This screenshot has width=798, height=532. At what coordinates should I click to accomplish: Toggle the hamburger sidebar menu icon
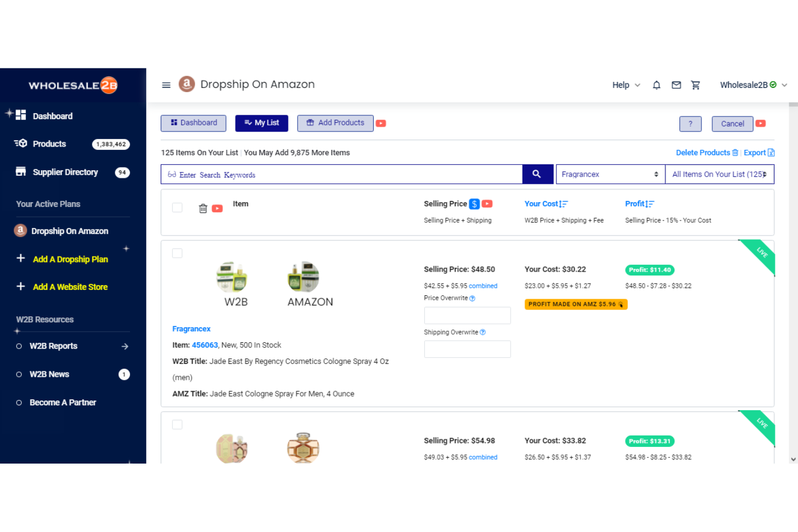point(166,85)
